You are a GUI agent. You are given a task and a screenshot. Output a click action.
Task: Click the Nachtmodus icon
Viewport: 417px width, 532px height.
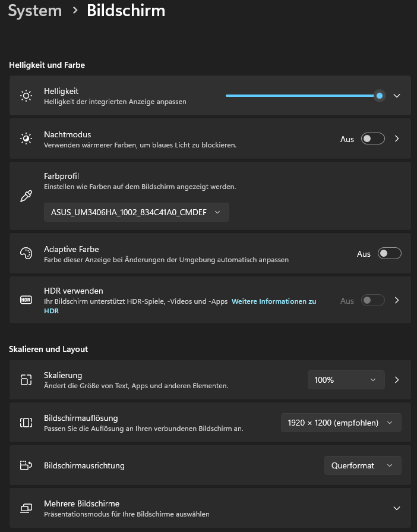(26, 138)
